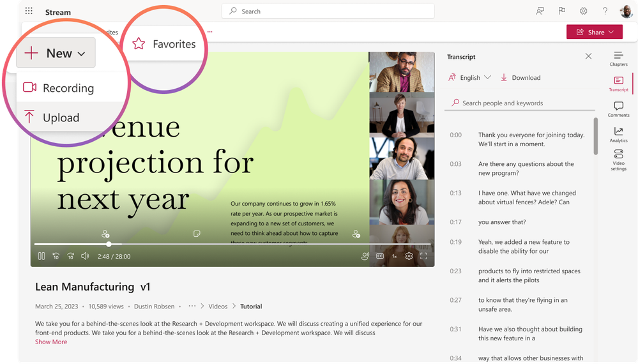This screenshot has height=364, width=638.
Task: Open the settings gear in header
Action: click(584, 11)
